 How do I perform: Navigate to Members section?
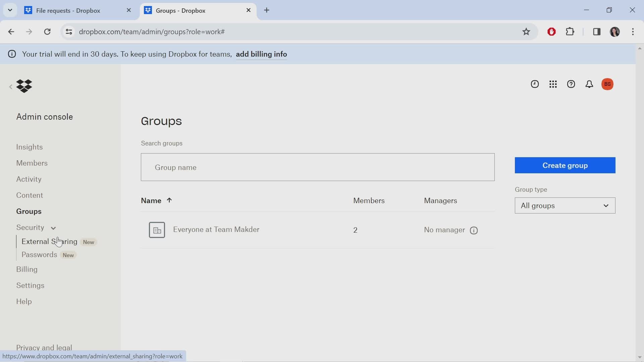[32, 163]
